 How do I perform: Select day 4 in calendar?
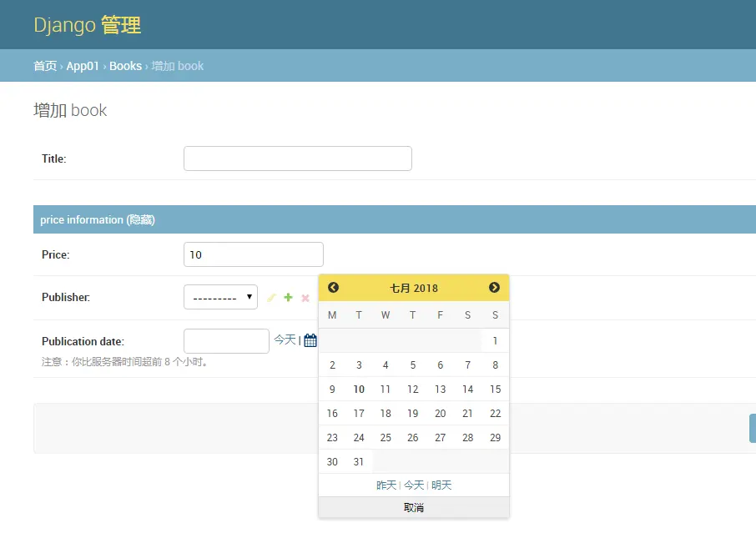(386, 365)
